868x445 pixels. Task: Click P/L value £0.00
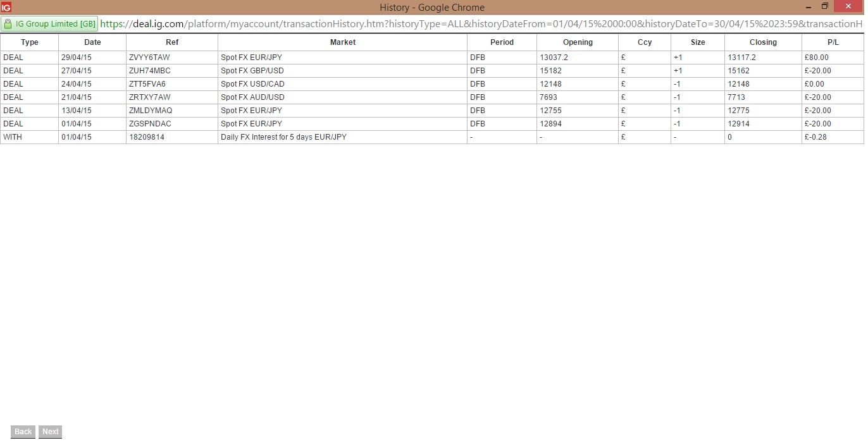click(815, 84)
